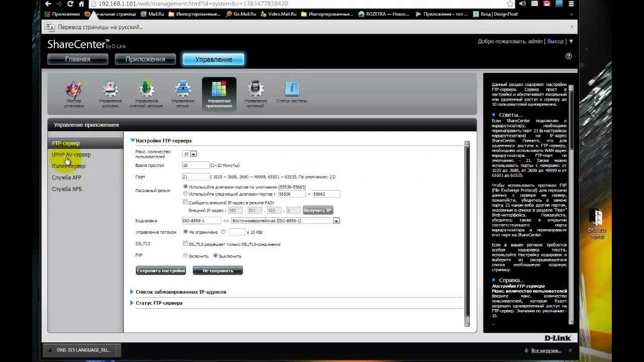The height and width of the screenshot is (362, 644).
Task: Click the Получить IP button
Action: (318, 210)
